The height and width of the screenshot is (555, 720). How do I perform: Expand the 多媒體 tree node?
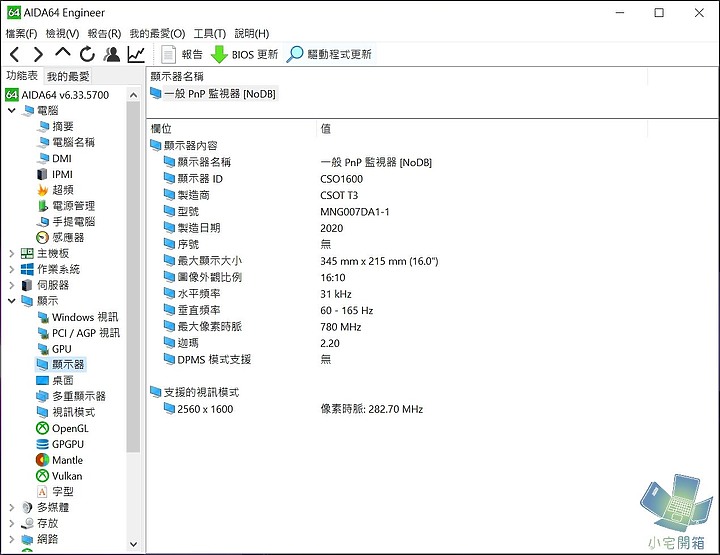12,507
